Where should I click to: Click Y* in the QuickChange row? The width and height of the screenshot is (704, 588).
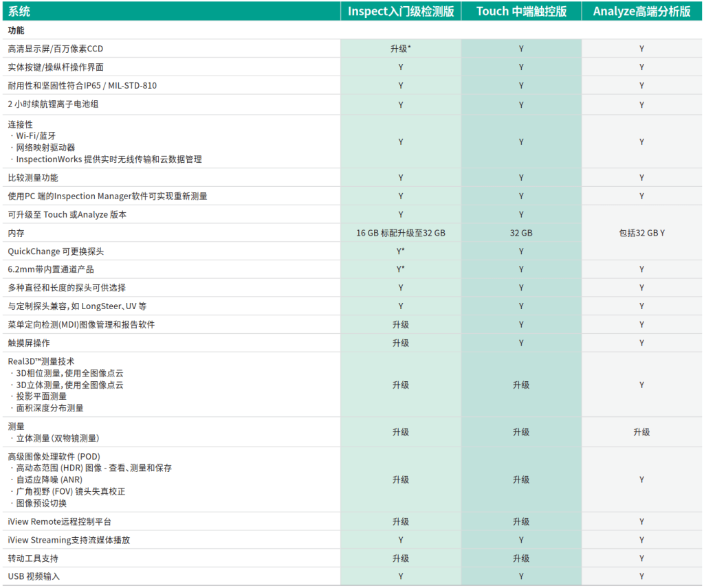[x=401, y=251]
